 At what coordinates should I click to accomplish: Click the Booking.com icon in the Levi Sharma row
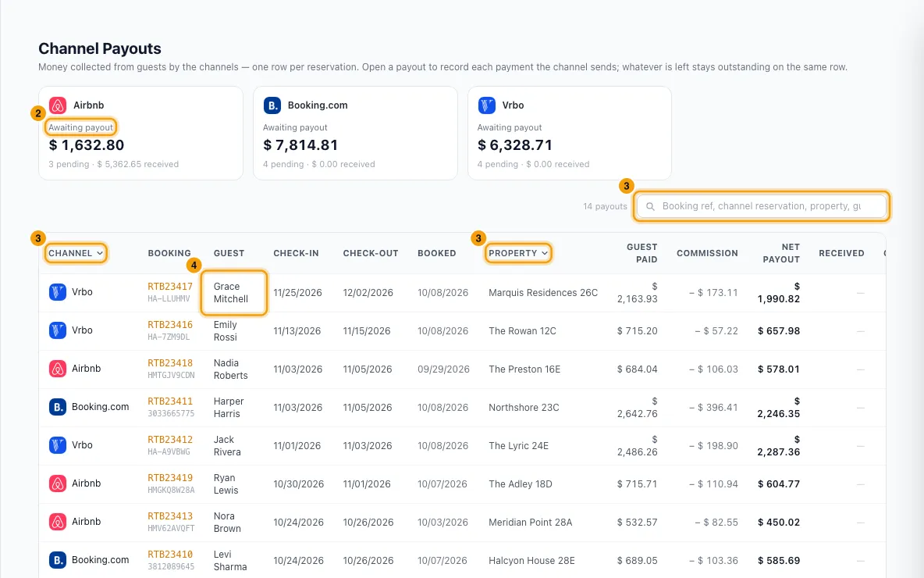point(58,560)
